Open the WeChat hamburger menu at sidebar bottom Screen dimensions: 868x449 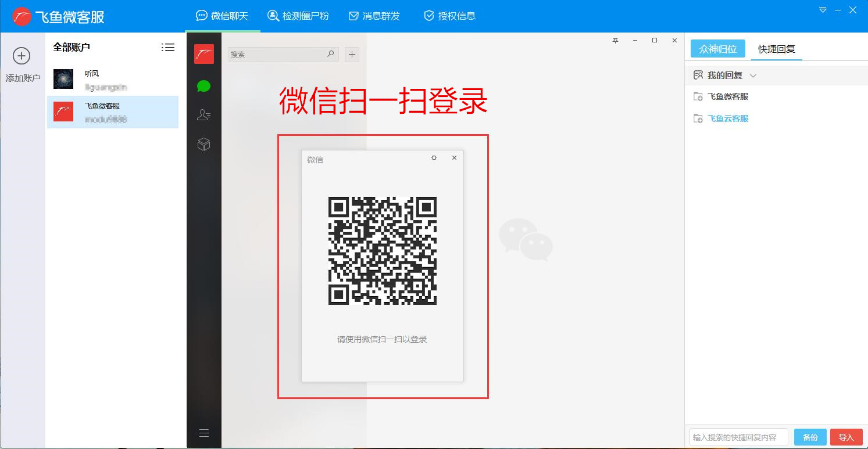click(x=204, y=433)
